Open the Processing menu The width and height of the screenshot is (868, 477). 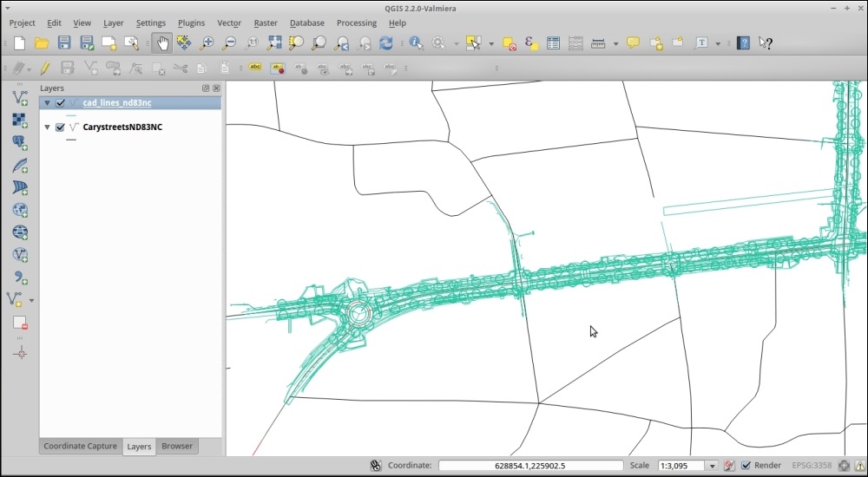356,23
